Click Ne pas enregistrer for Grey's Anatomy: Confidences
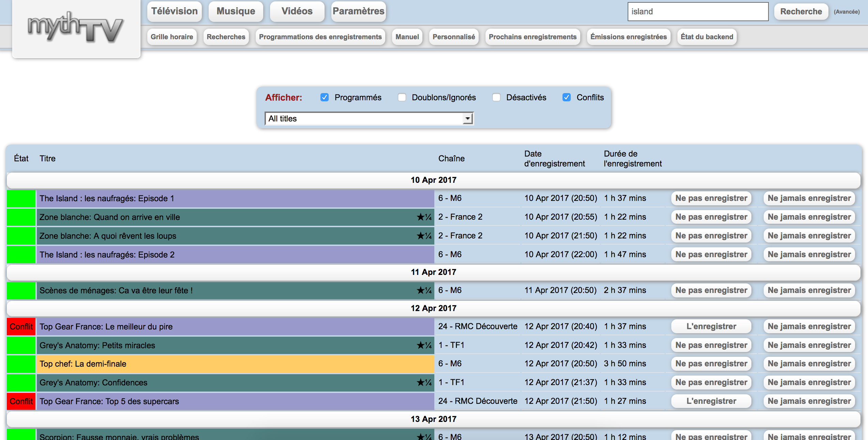Viewport: 868px width, 440px height. pyautogui.click(x=711, y=382)
